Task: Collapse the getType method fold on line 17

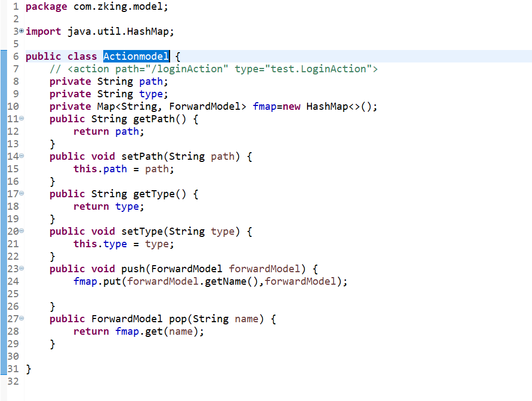Action: pyautogui.click(x=22, y=193)
